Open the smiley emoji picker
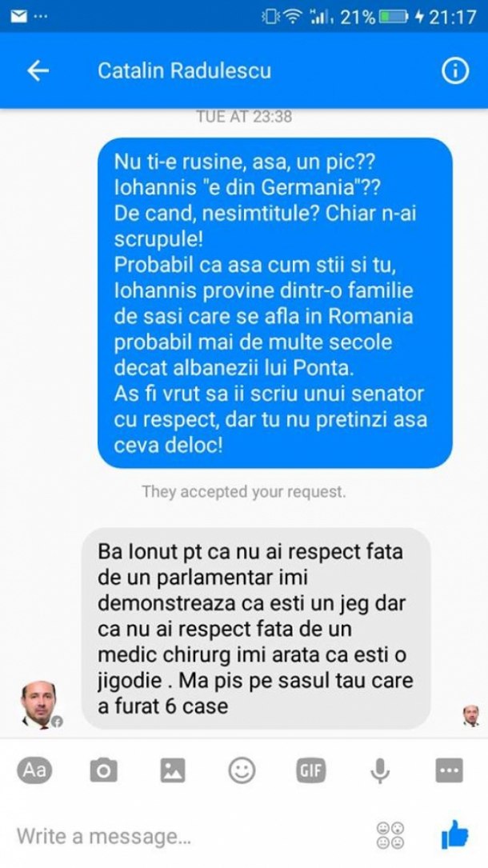This screenshot has width=488, height=868. click(x=242, y=770)
